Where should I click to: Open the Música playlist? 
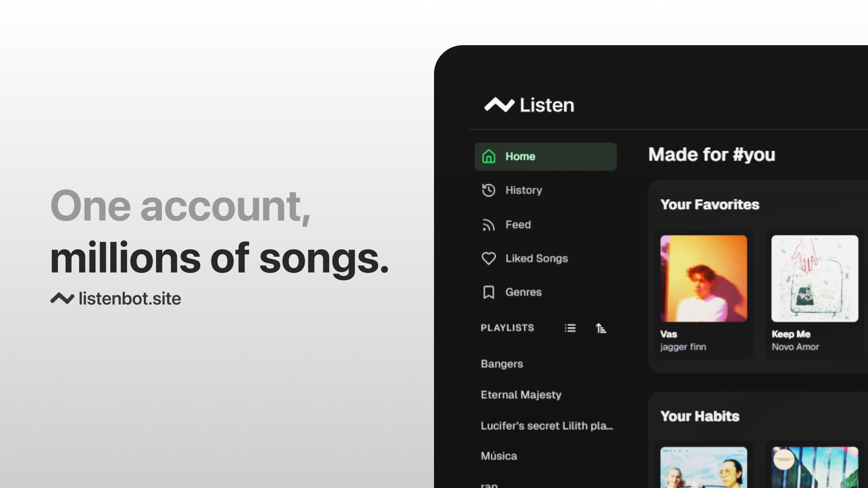point(499,456)
